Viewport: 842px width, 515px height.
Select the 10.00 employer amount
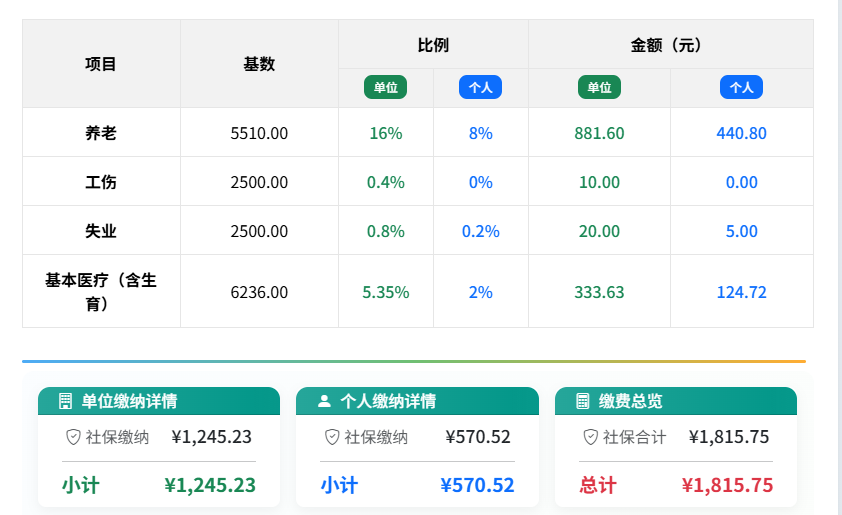599,182
